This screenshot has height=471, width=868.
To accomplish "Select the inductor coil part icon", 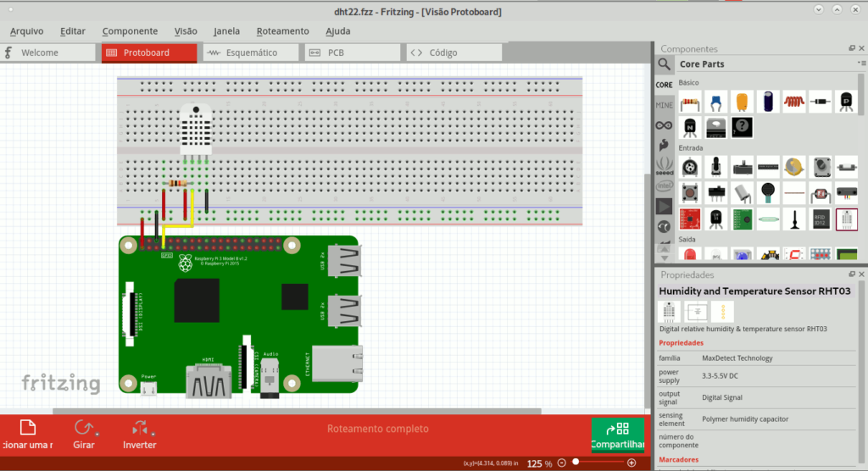I will pyautogui.click(x=793, y=102).
